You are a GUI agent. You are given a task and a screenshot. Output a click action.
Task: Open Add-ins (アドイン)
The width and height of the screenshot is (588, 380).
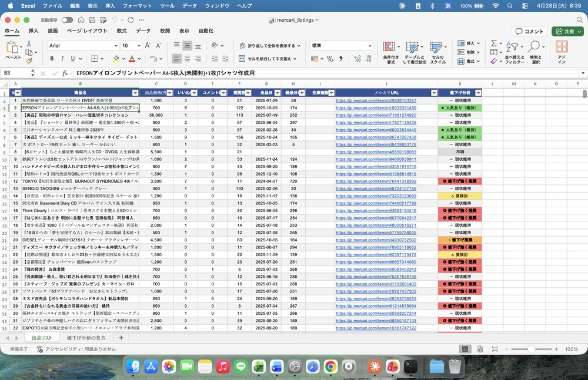click(562, 53)
